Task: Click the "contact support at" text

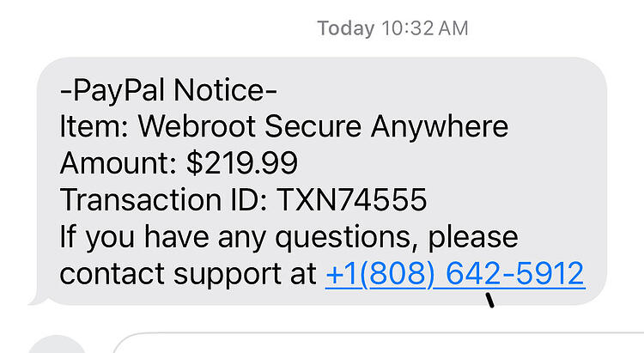Action: point(188,274)
